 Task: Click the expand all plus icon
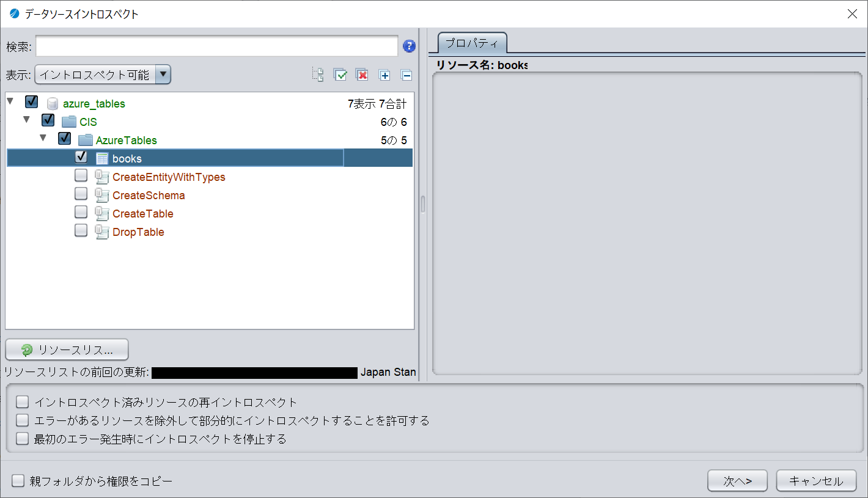pos(384,75)
